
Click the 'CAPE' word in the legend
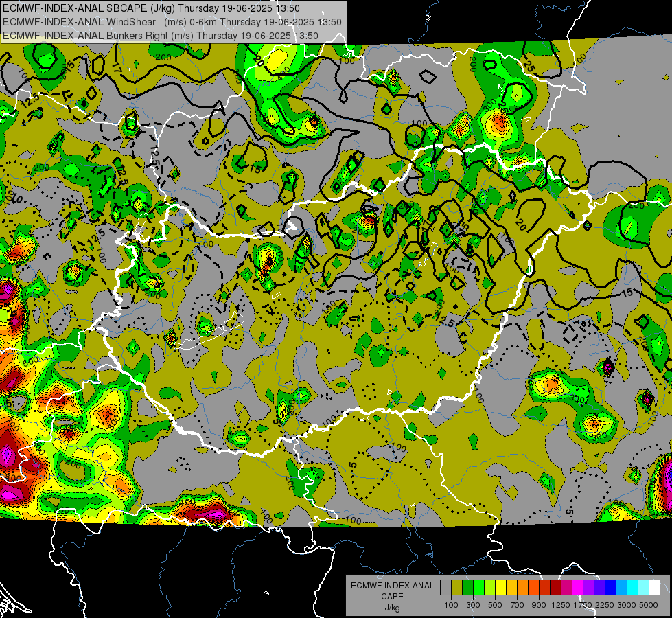pos(393,597)
